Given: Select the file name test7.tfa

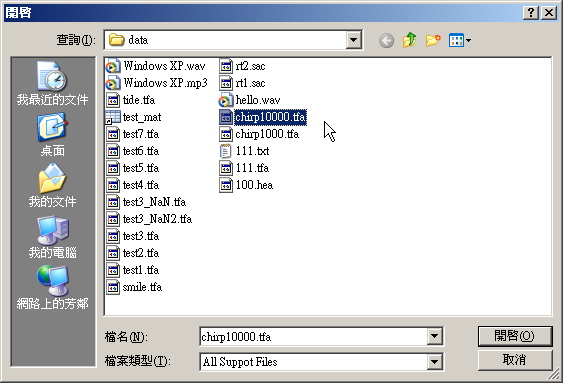Looking at the screenshot, I should point(141,134).
